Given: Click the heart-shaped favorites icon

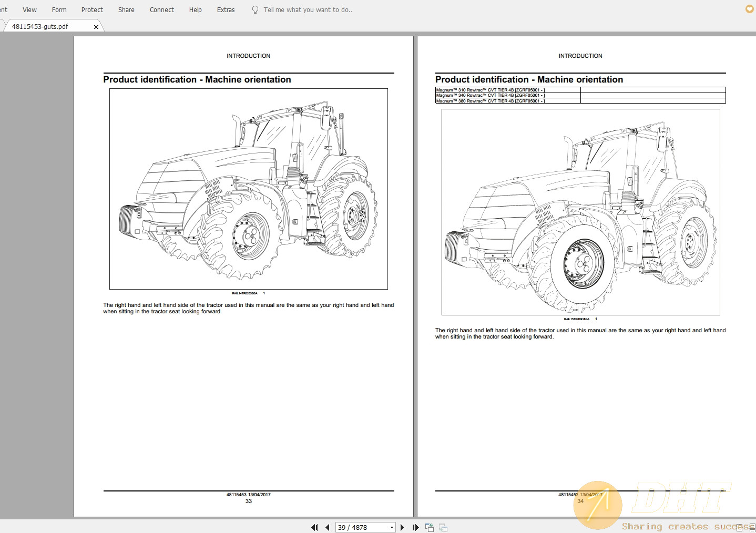Looking at the screenshot, I should point(748,9).
